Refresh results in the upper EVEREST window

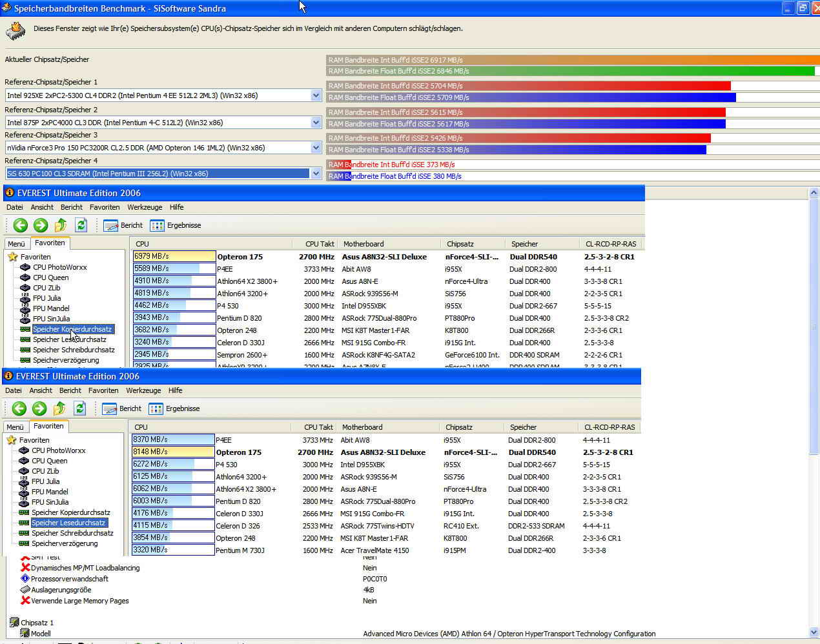[81, 225]
